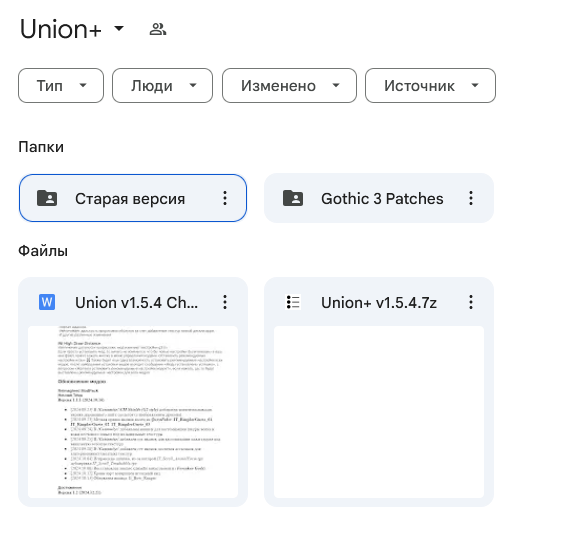Open the Люди filter dropdown

(x=162, y=85)
